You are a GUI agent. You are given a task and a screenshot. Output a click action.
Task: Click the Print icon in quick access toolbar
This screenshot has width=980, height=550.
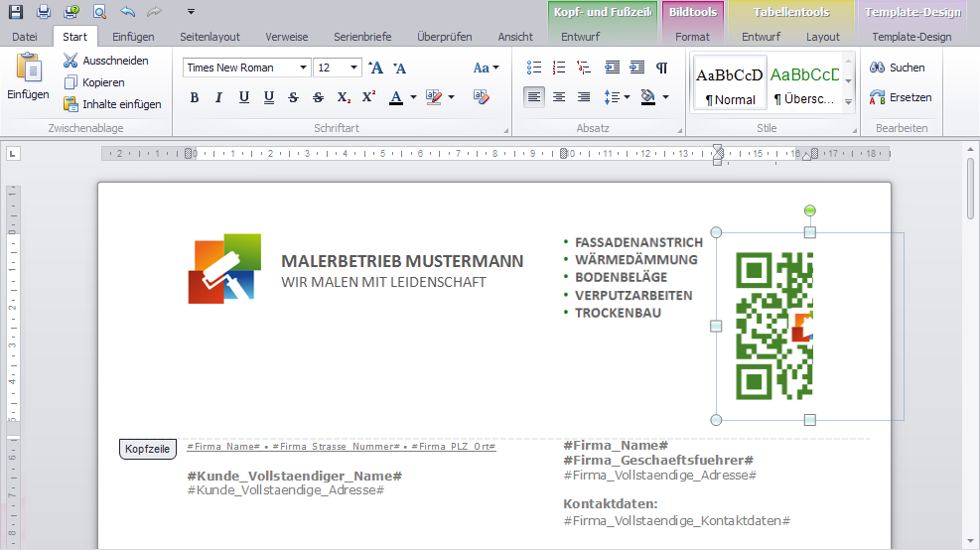point(43,11)
